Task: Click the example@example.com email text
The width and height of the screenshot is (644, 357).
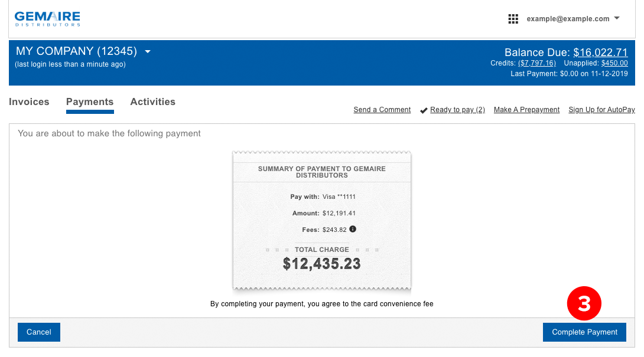Action: tap(568, 19)
